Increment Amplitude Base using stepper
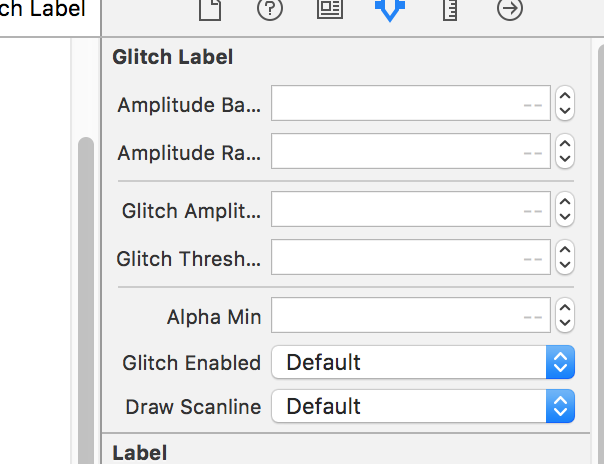604x464 pixels. (x=565, y=96)
